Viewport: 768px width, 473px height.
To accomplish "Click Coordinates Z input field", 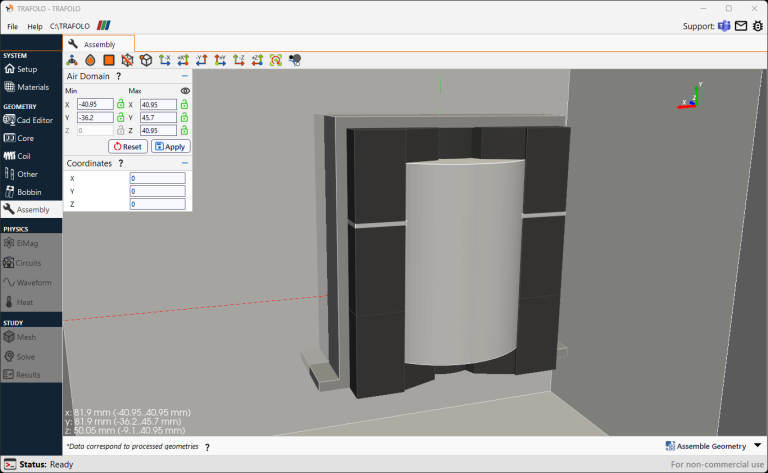I will coord(158,204).
